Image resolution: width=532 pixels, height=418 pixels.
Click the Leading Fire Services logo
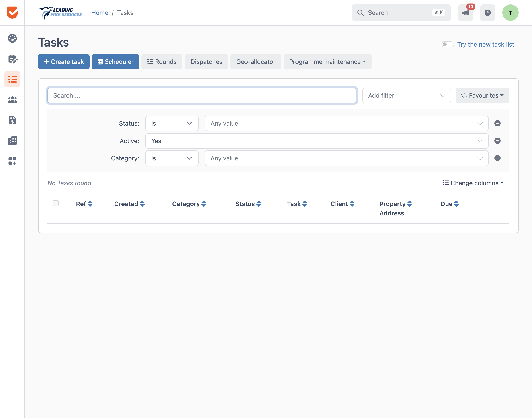click(60, 13)
